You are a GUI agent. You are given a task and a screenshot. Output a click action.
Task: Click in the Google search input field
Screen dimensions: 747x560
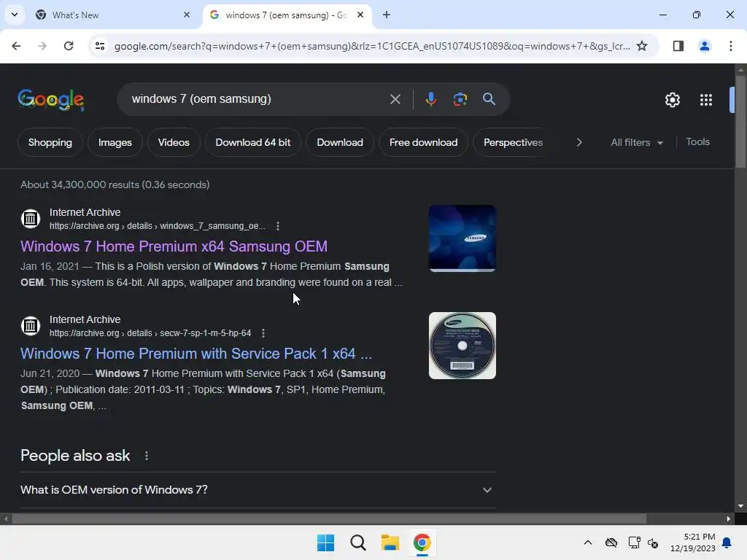pos(258,99)
